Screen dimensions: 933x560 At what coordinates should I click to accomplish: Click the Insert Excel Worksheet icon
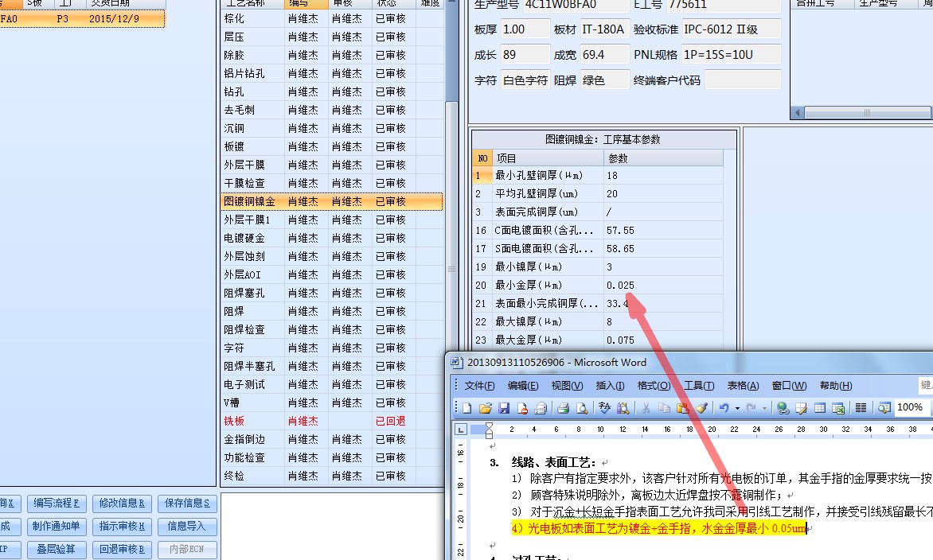pyautogui.click(x=838, y=408)
